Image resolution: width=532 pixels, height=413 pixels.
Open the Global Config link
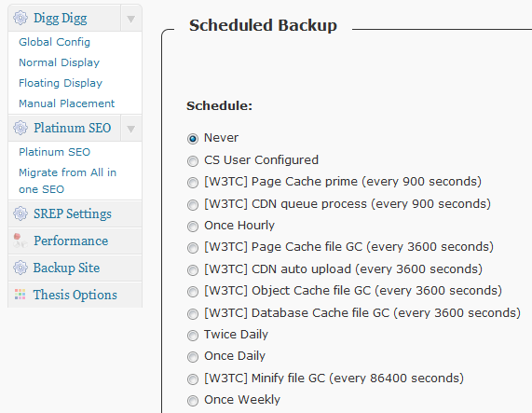click(x=54, y=42)
